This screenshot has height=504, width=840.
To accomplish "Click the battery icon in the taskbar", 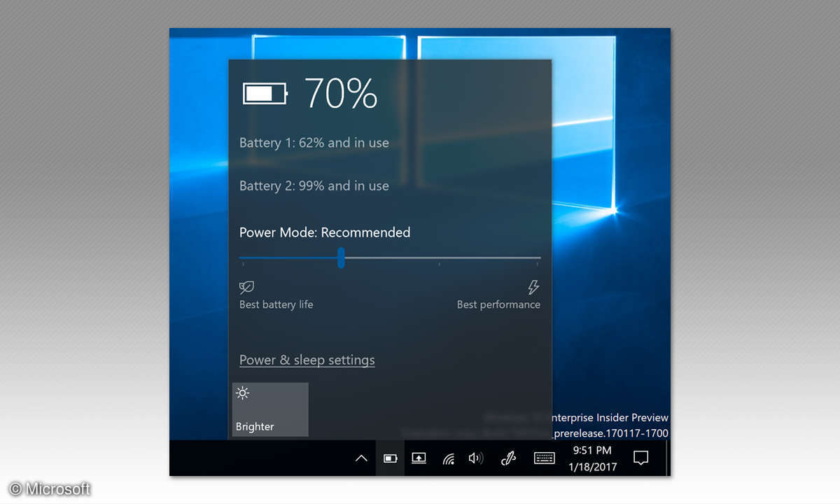I will click(390, 458).
